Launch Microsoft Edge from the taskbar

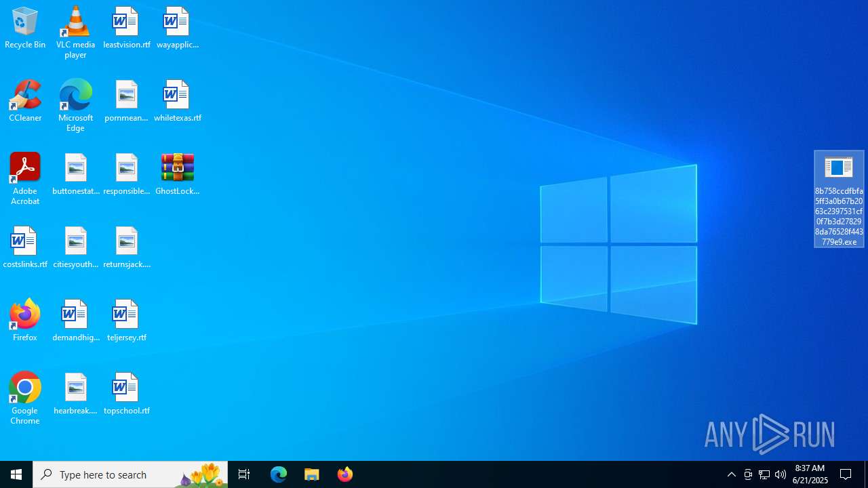click(279, 474)
